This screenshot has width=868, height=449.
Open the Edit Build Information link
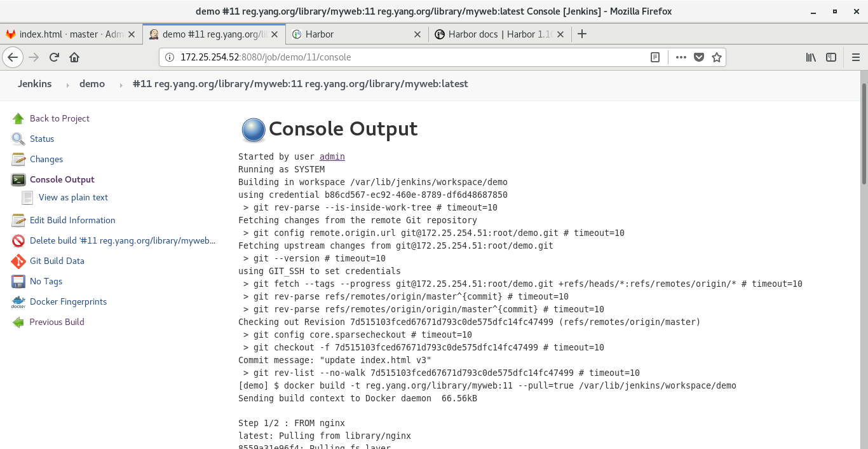coord(72,220)
